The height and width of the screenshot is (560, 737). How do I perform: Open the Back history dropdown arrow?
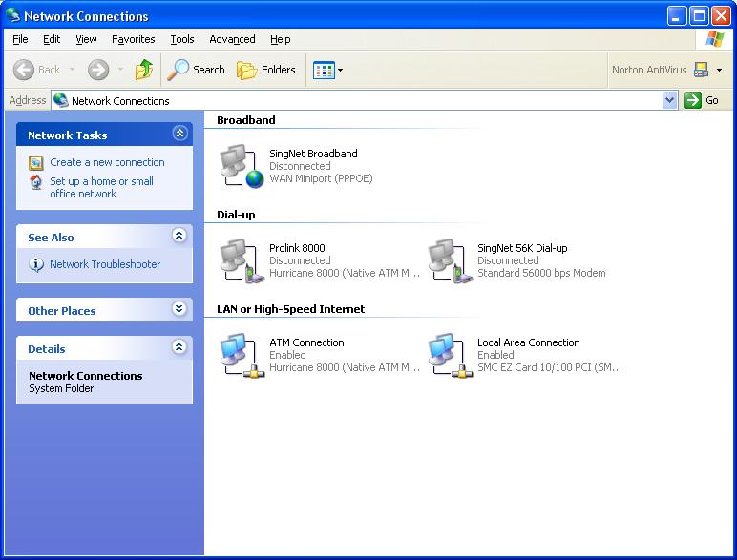click(x=72, y=70)
